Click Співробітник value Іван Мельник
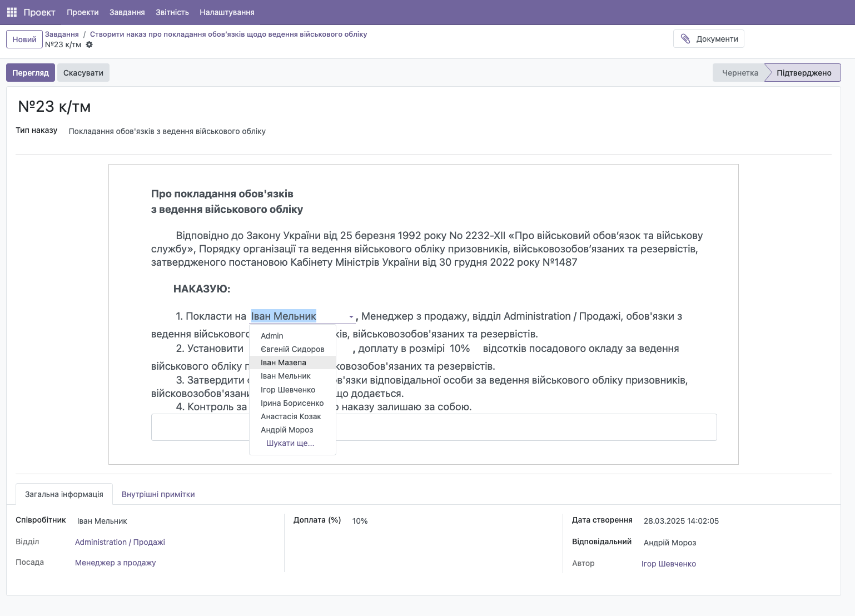 [x=102, y=521]
